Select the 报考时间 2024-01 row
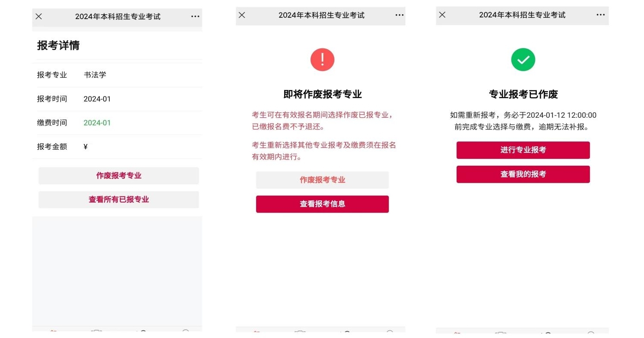The image size is (644, 338). click(117, 99)
